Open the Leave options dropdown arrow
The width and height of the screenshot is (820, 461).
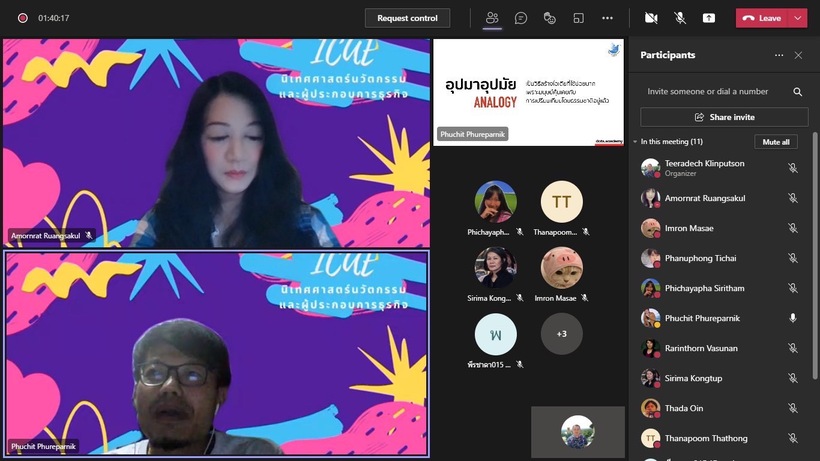coord(797,18)
